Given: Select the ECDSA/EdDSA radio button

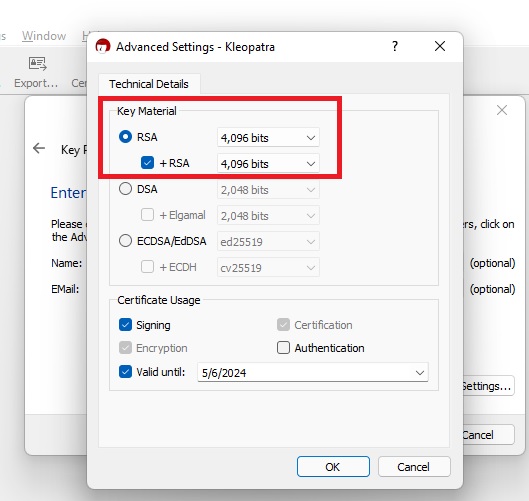Looking at the screenshot, I should [125, 241].
